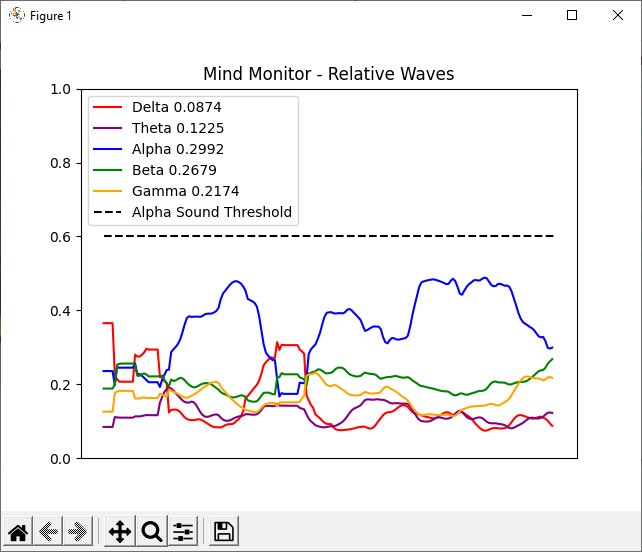This screenshot has width=642, height=552.
Task: Click the red Delta legend line
Action: tap(108, 107)
